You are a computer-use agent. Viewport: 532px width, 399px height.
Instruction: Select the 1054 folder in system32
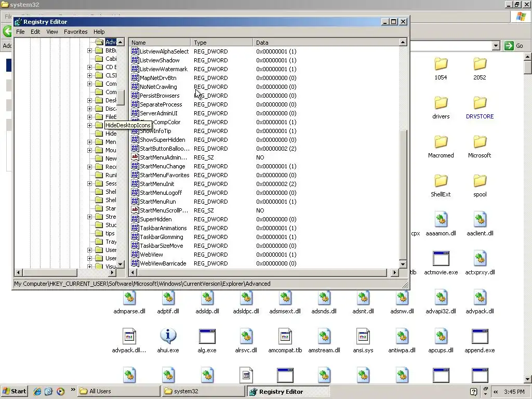click(441, 64)
